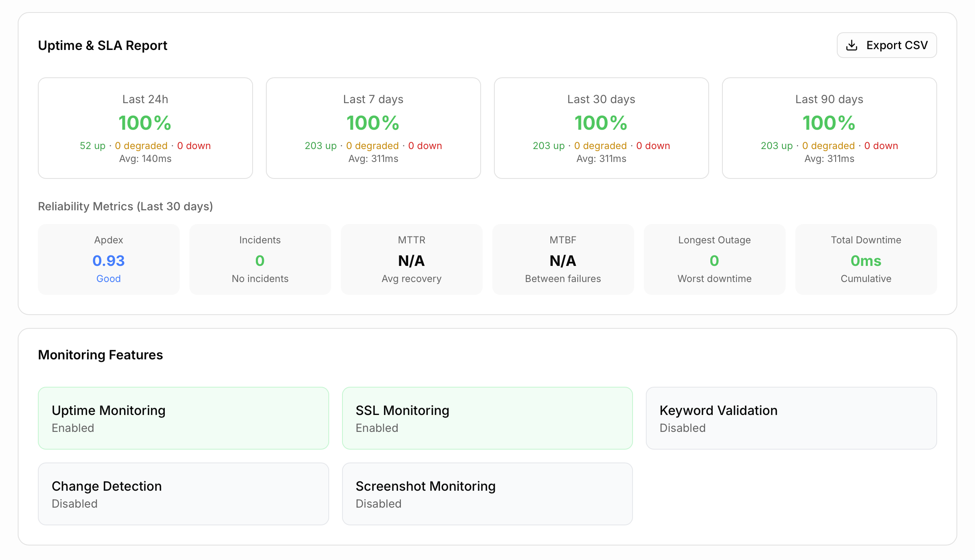Toggle SSL Monitoring off
This screenshot has height=560, width=975.
[487, 418]
